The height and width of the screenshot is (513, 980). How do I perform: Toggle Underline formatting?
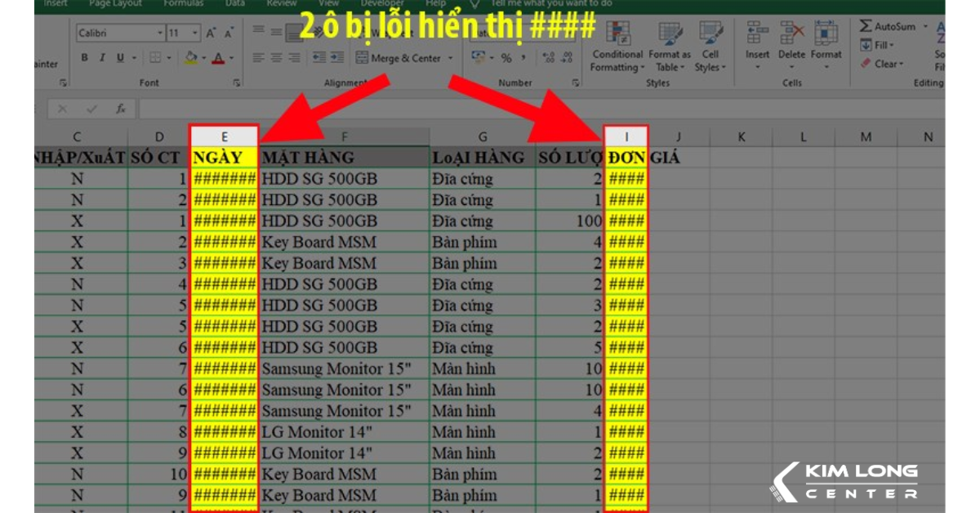coord(120,58)
